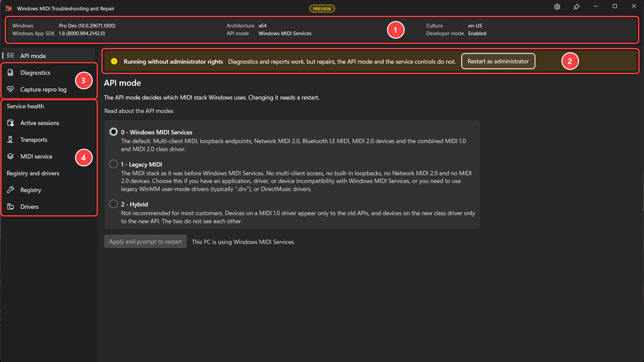This screenshot has width=644, height=362.
Task: Click the app logo in title bar
Action: point(9,8)
